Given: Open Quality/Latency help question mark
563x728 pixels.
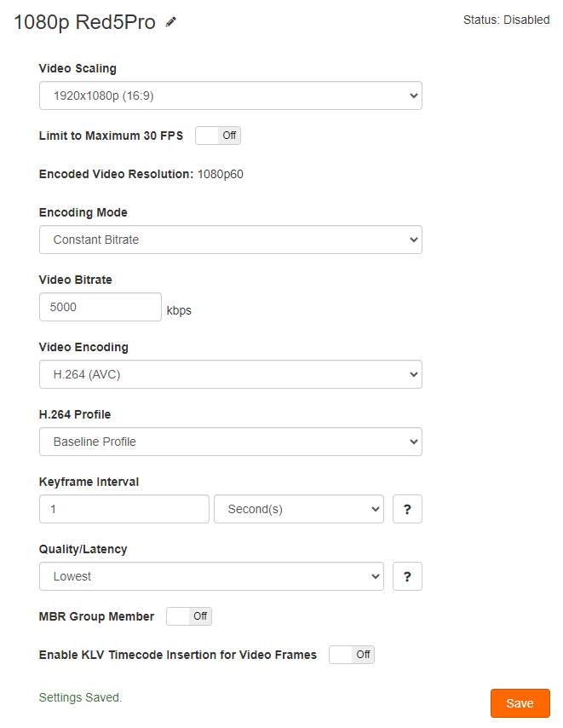Looking at the screenshot, I should (x=407, y=576).
